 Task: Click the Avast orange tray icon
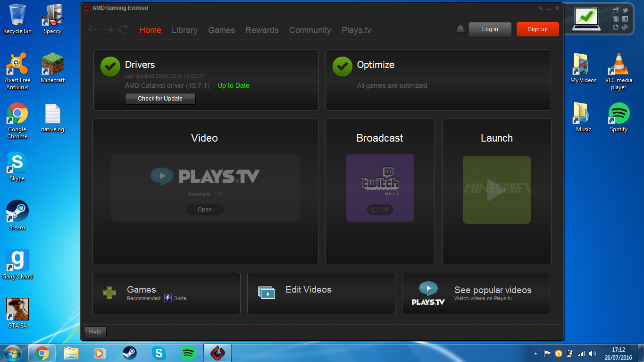tap(559, 353)
